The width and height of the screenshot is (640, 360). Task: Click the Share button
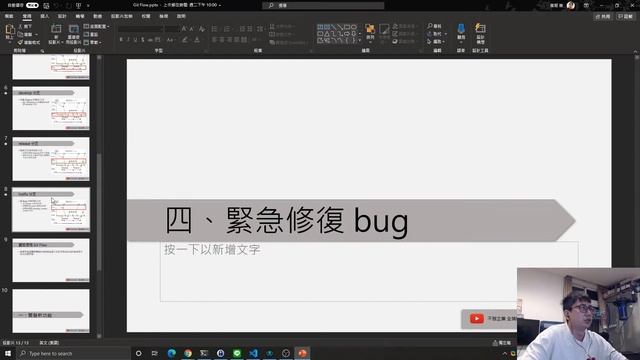[x=603, y=16]
